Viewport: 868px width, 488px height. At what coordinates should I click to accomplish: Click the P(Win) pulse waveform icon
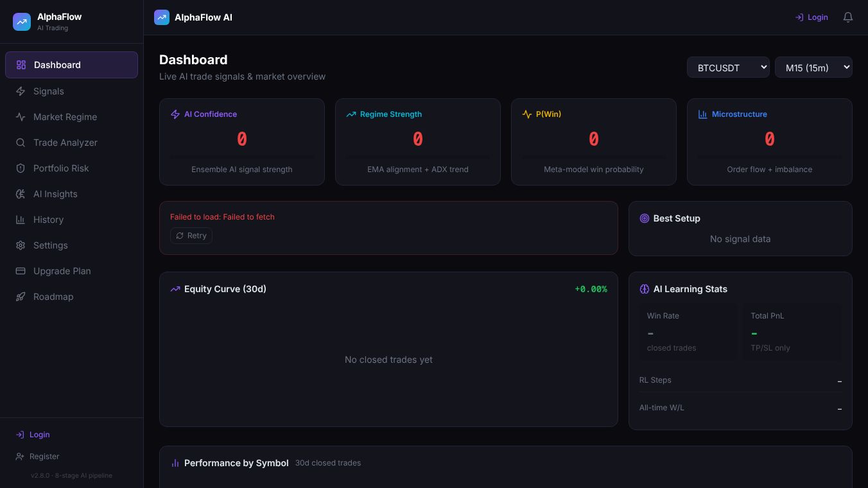tap(527, 114)
